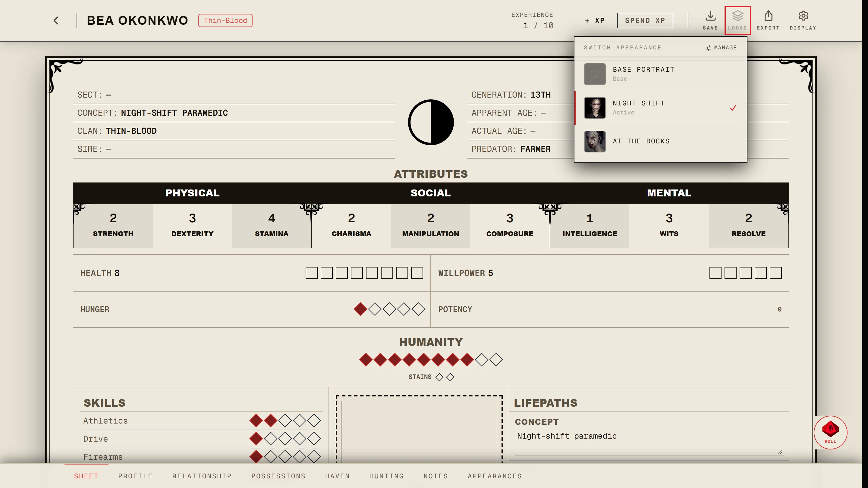Toggle the fifth Hunger diamond
This screenshot has width=868, height=488.
coord(418,309)
